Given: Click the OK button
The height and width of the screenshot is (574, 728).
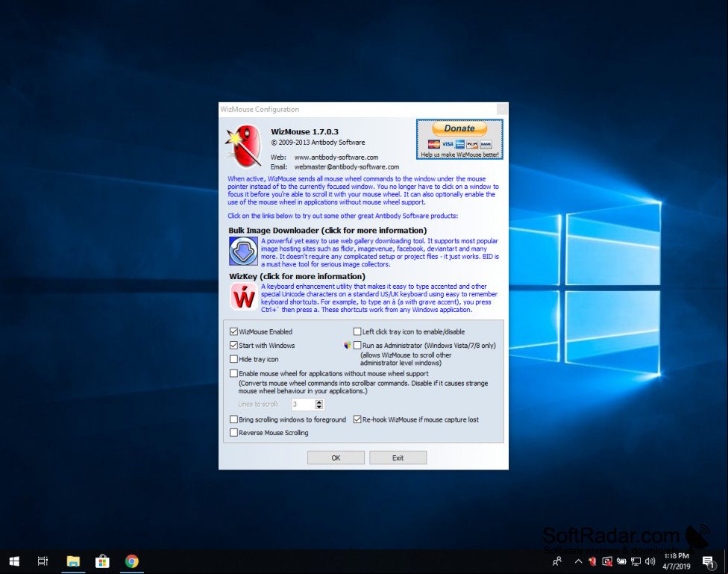Looking at the screenshot, I should pos(336,458).
